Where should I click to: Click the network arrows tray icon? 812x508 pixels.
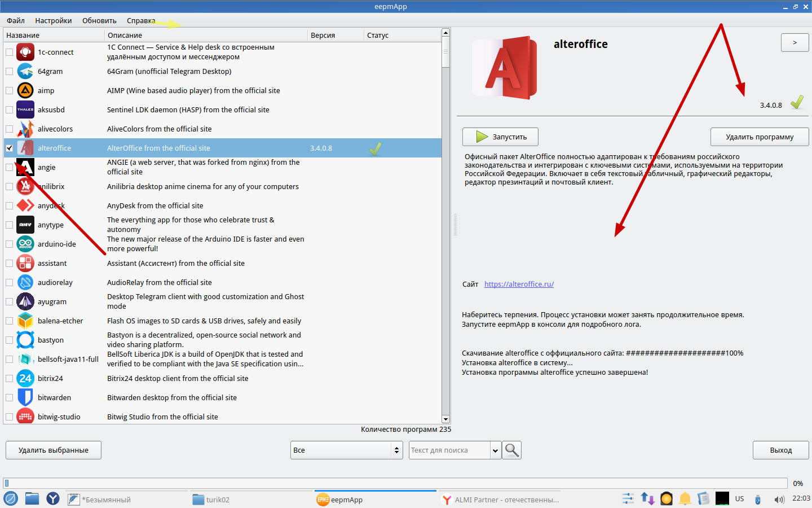click(x=647, y=498)
